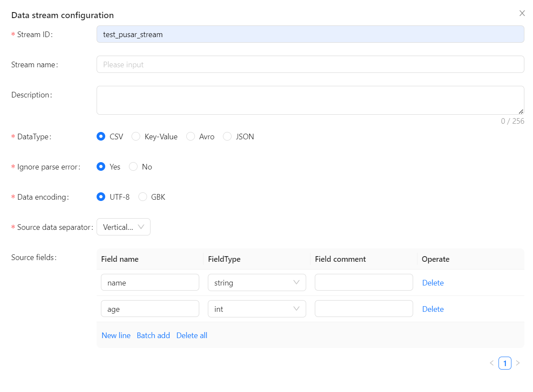Add a New line to source fields

(x=116, y=336)
